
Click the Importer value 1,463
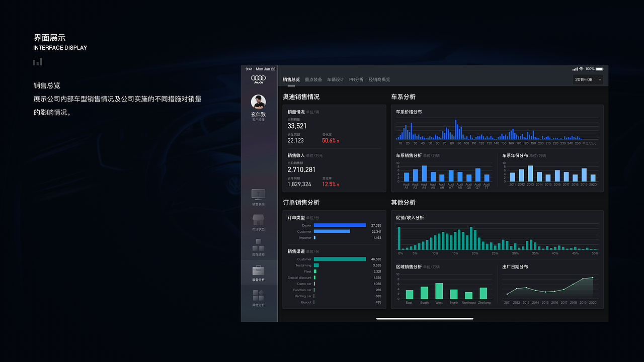coord(377,238)
